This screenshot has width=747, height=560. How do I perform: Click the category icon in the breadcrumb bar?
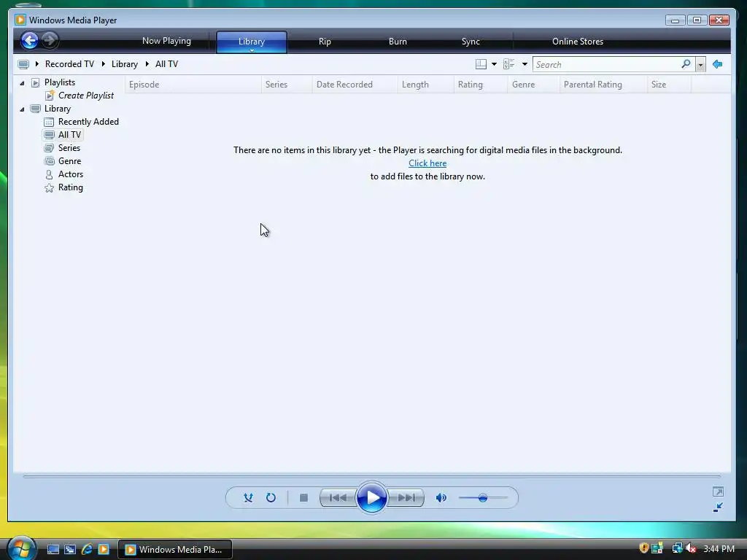click(x=23, y=64)
